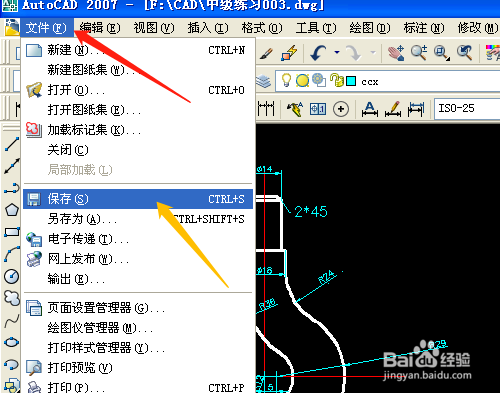This screenshot has width=500, height=393.
Task: Click the Block Editor lightning icon
Action: 289,53
